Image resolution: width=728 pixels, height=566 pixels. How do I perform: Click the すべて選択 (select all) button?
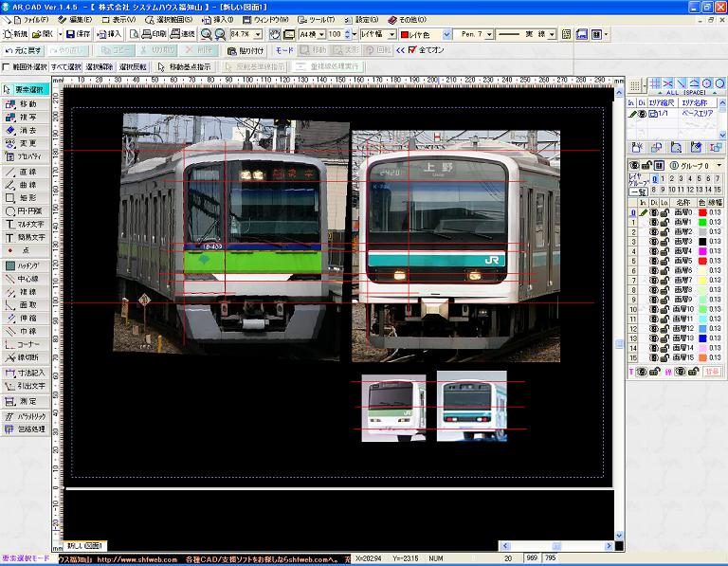[x=66, y=67]
